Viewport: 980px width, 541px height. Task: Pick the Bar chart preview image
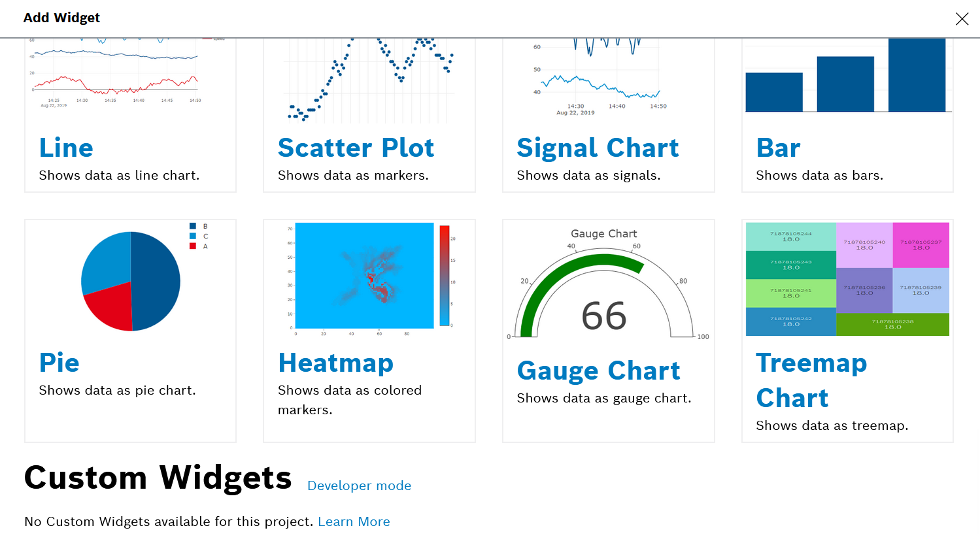[x=847, y=76]
